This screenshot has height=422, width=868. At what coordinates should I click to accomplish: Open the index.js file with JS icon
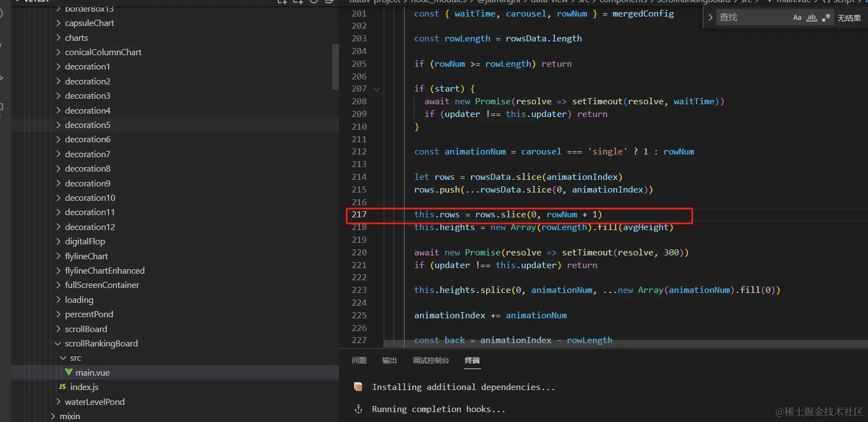point(79,387)
